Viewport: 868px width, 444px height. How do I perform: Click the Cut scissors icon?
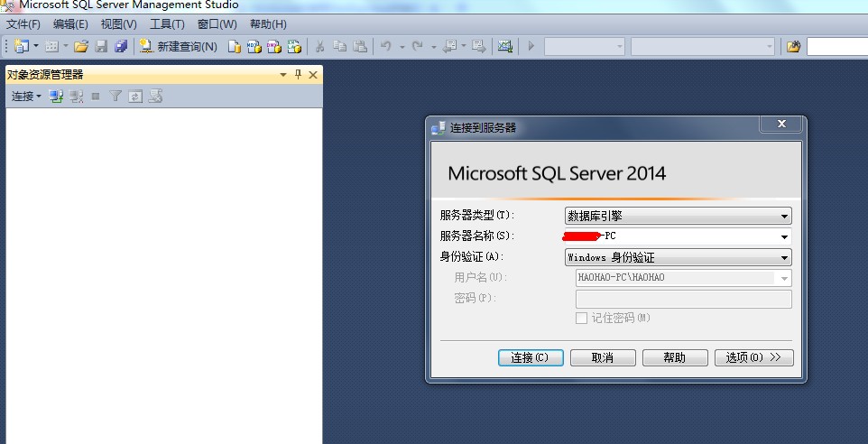tap(319, 47)
